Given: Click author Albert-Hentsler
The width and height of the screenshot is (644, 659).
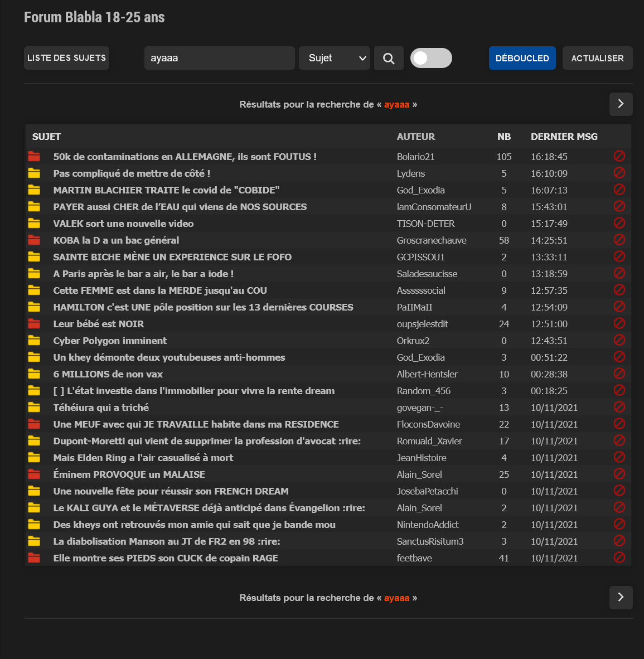Looking at the screenshot, I should coord(427,374).
